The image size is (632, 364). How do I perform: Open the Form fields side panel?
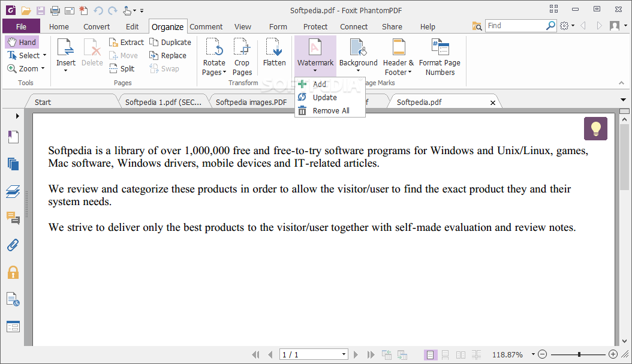(13, 326)
